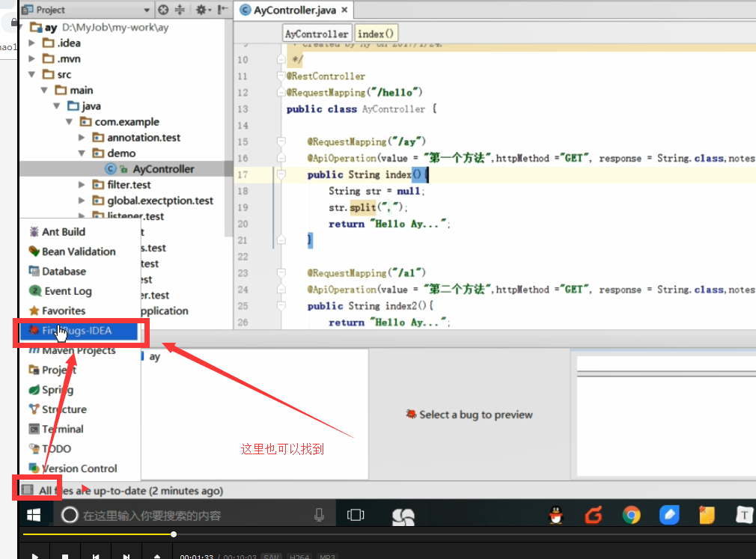This screenshot has width=756, height=559.
Task: Switch to the AyController.java editor tab
Action: pyautogui.click(x=294, y=10)
